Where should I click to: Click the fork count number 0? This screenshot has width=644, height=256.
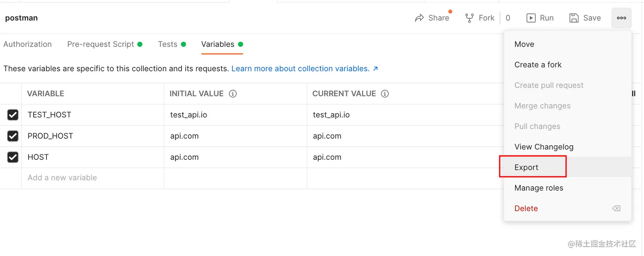pyautogui.click(x=508, y=18)
